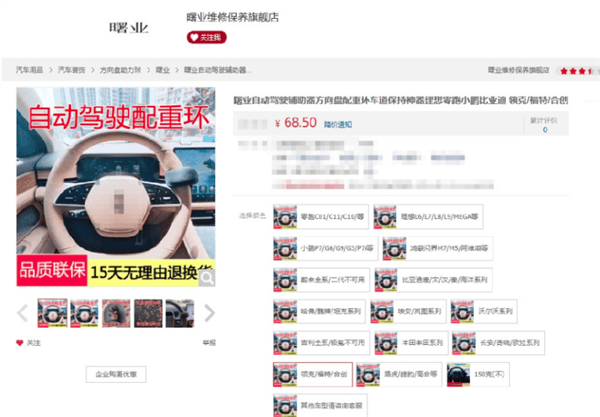The width and height of the screenshot is (600, 417).
Task: Show previous thumbnails with left arrow
Action: 22,314
